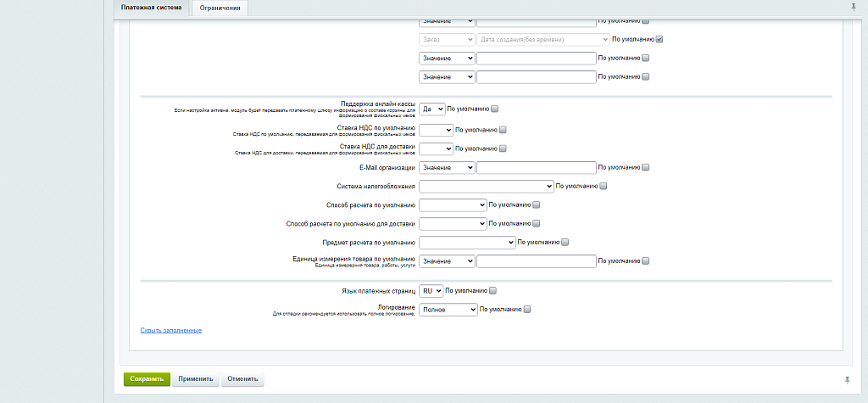Open the Платежная система tab

(151, 8)
